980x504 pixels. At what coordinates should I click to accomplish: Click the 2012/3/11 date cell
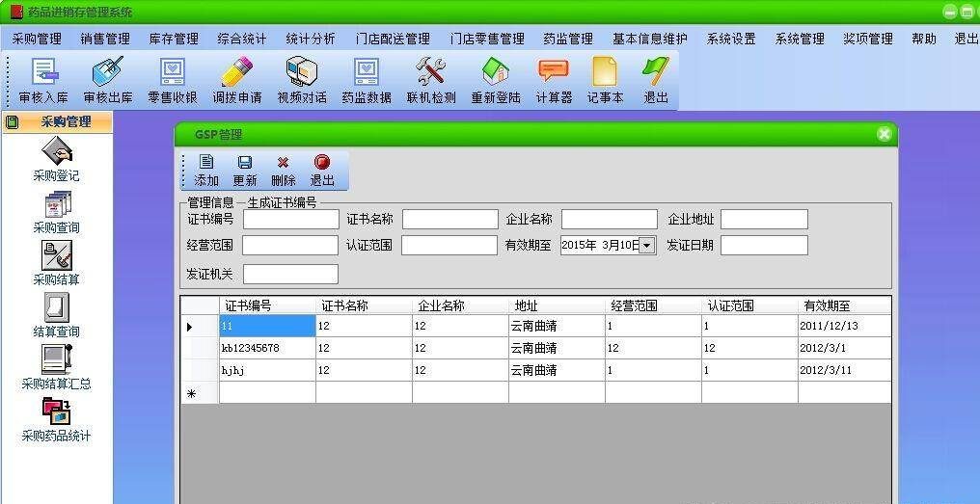[845, 370]
